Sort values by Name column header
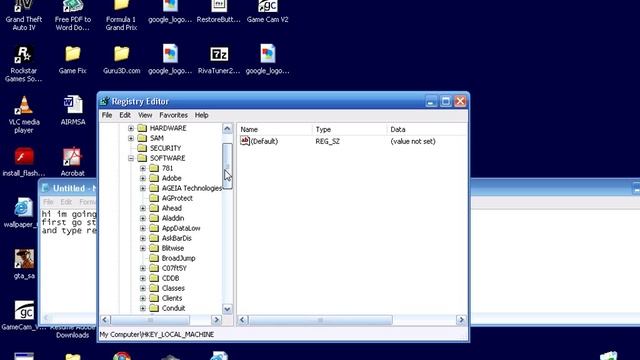The image size is (640, 360). click(x=274, y=129)
